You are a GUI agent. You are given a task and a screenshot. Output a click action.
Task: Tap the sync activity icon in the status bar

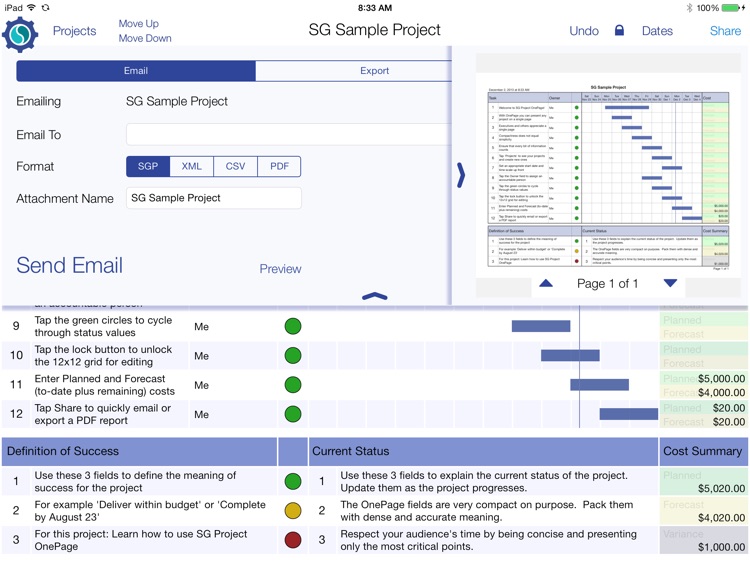click(x=45, y=8)
